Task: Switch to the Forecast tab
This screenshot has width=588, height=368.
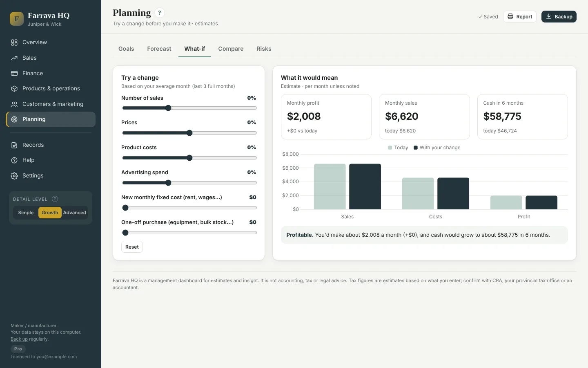Action: [x=159, y=49]
